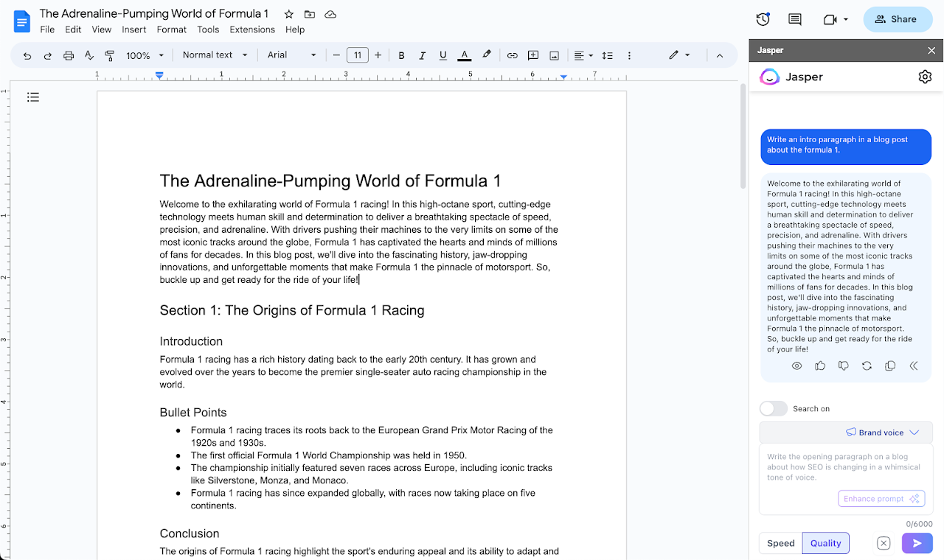Click the left indent ruler marker
The width and height of the screenshot is (944, 560).
159,76
